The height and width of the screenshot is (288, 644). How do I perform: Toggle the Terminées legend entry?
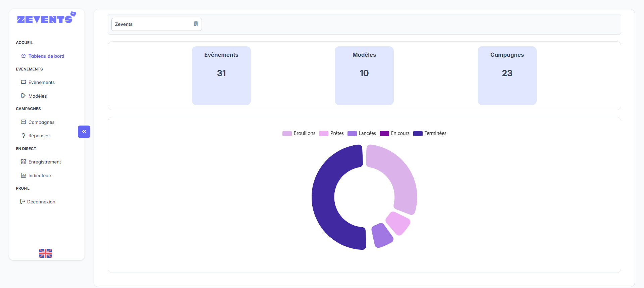pyautogui.click(x=430, y=133)
